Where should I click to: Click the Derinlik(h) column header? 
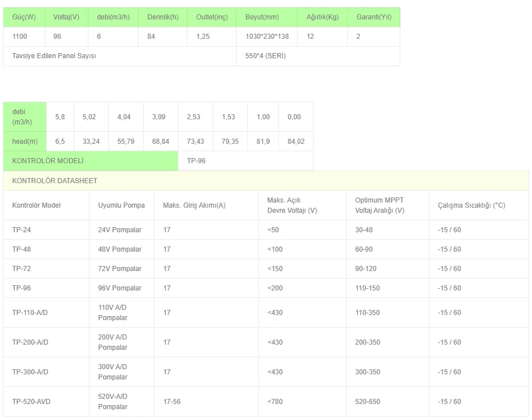(163, 17)
